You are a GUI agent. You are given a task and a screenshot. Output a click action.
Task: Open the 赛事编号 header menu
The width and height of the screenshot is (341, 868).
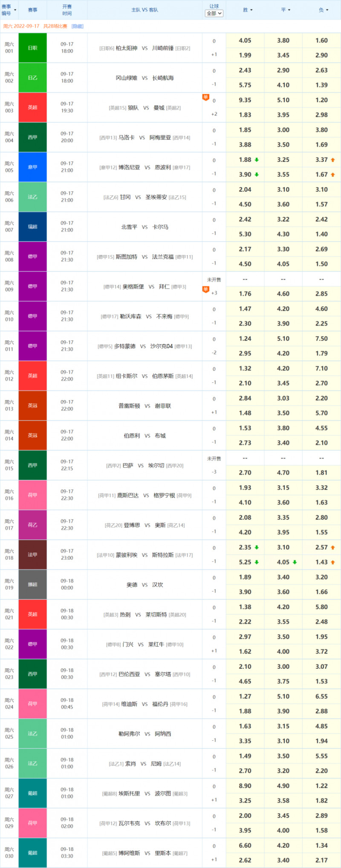coord(9,10)
